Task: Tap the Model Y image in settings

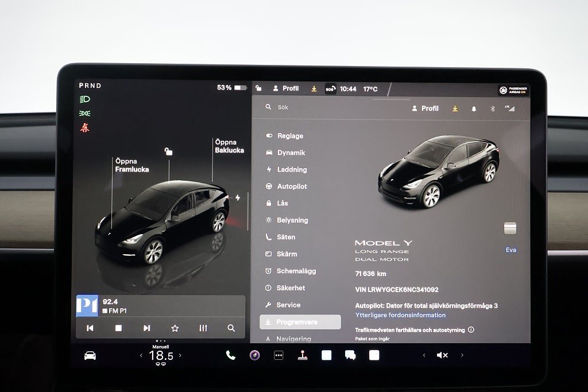Action: tap(438, 171)
